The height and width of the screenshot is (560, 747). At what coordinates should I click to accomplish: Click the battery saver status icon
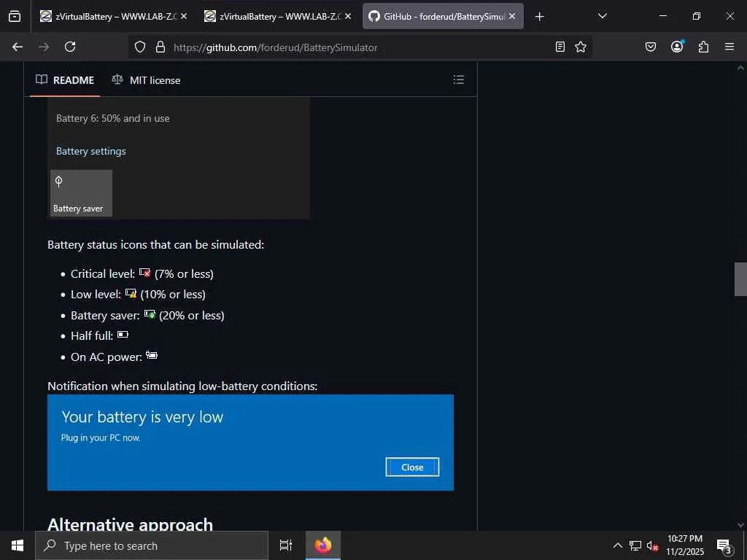coord(150,314)
